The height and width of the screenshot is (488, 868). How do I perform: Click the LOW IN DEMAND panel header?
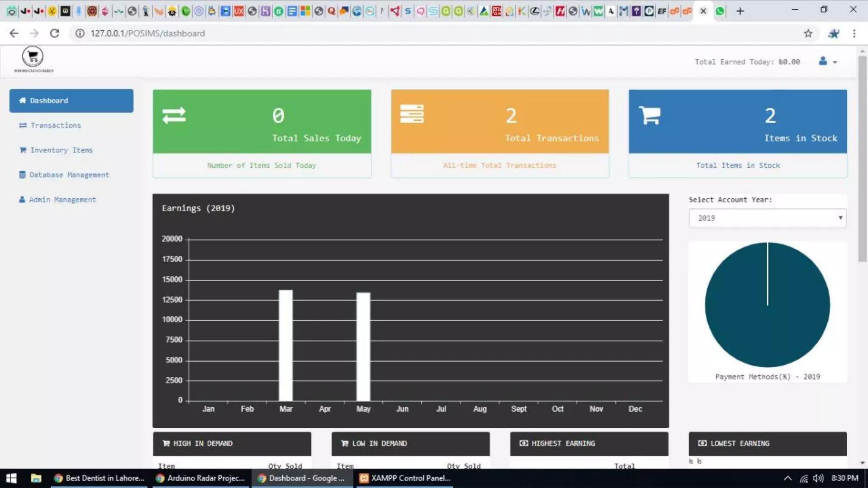tap(410, 444)
